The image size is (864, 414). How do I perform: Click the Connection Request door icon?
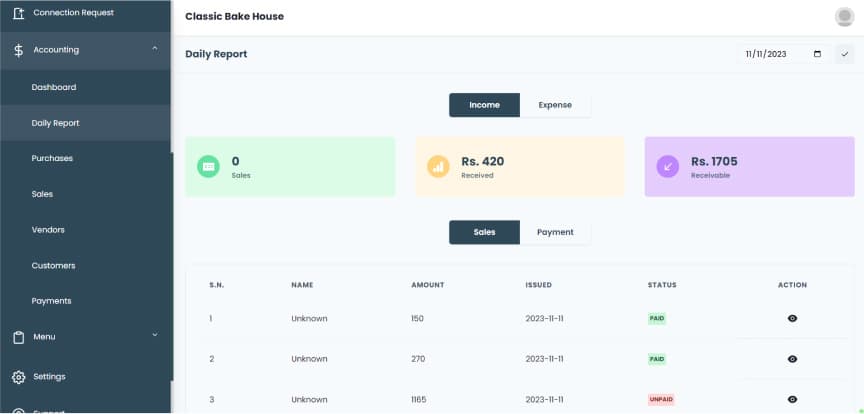18,13
